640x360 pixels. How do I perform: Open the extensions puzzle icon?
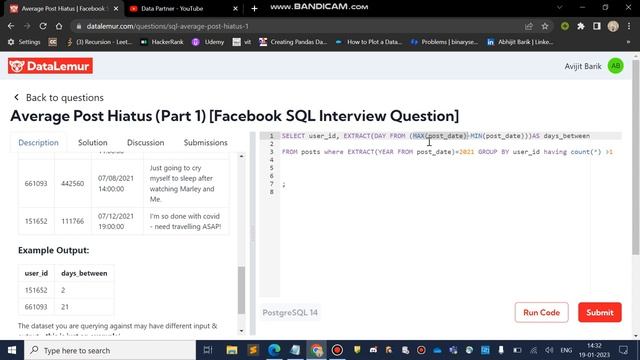click(x=580, y=26)
